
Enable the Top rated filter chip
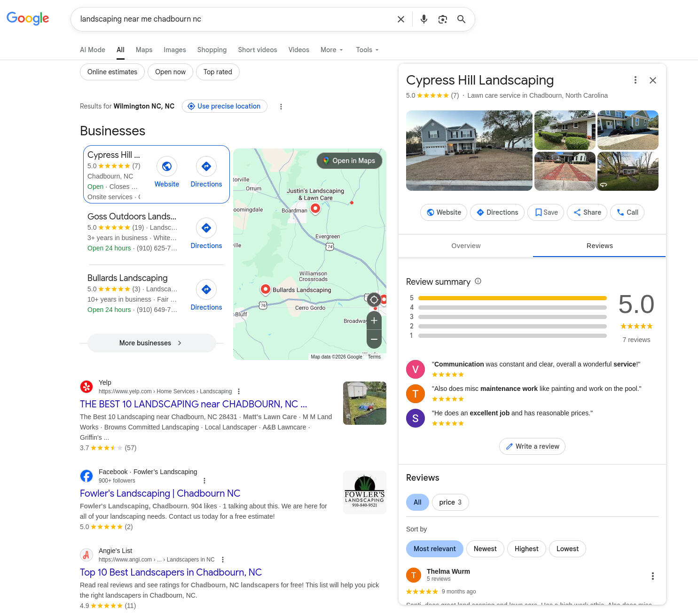tap(218, 72)
